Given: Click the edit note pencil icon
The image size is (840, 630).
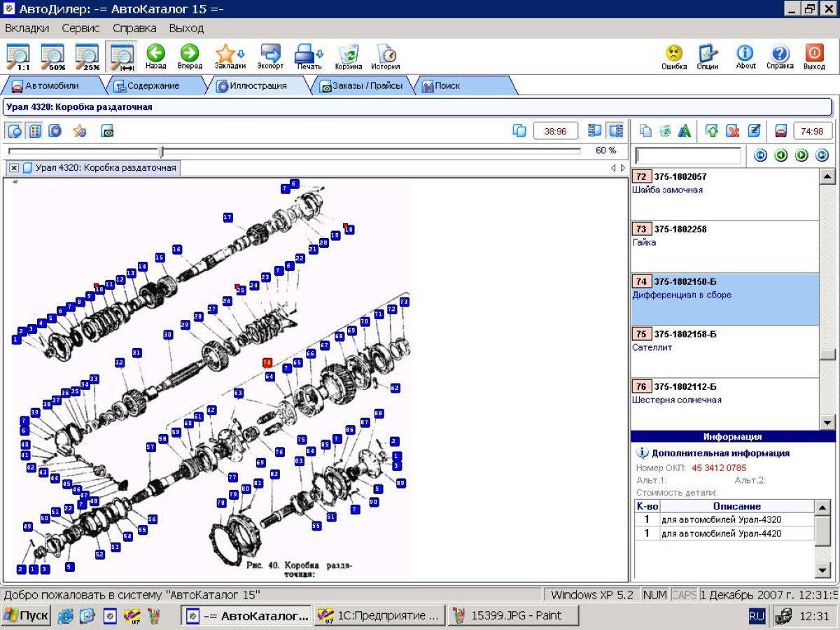Looking at the screenshot, I should click(x=754, y=131).
